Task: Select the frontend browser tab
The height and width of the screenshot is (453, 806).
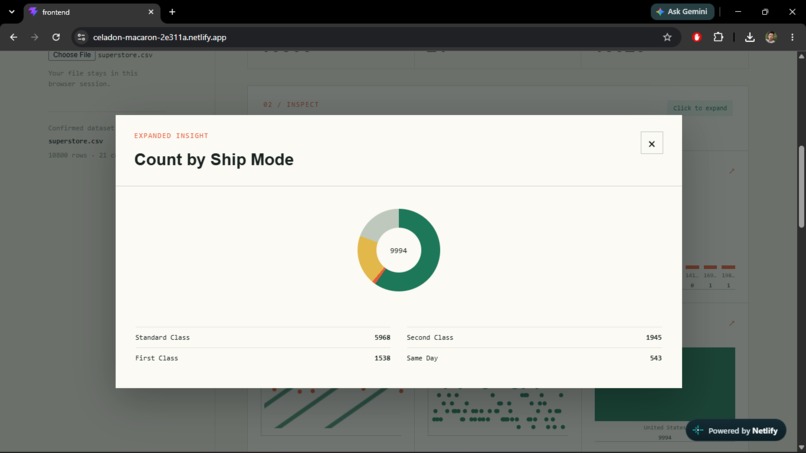Action: click(x=92, y=12)
